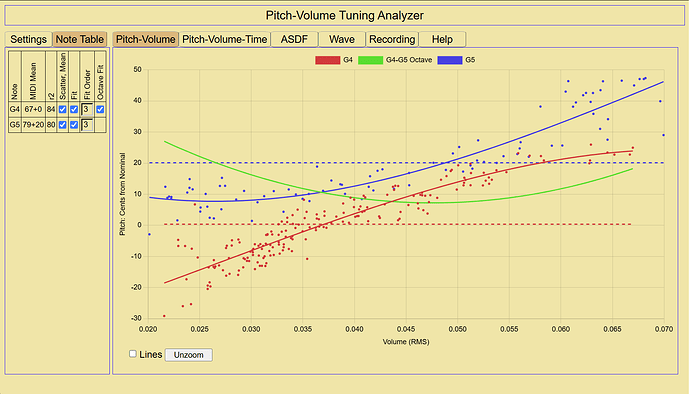The height and width of the screenshot is (394, 690).
Task: Toggle the red G4 legend swatch
Action: [327, 60]
